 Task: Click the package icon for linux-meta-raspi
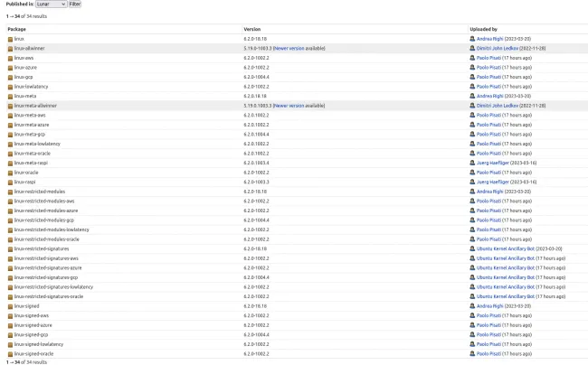coord(11,163)
